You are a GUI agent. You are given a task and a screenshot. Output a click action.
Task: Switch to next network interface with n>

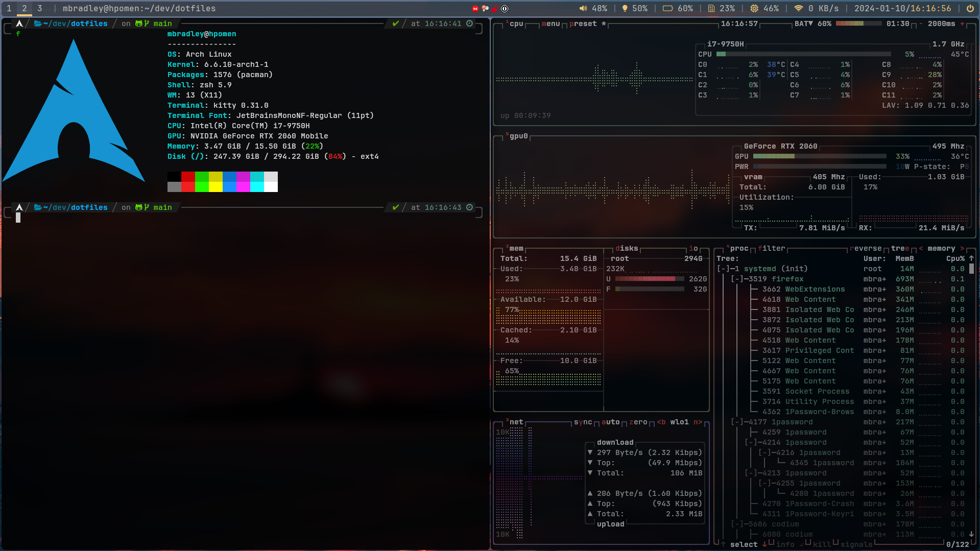[x=698, y=422]
